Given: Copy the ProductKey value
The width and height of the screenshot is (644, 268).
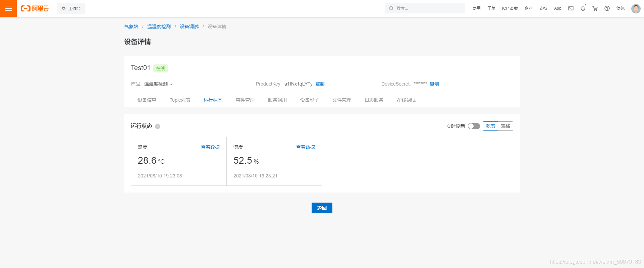Looking at the screenshot, I should click(x=320, y=84).
